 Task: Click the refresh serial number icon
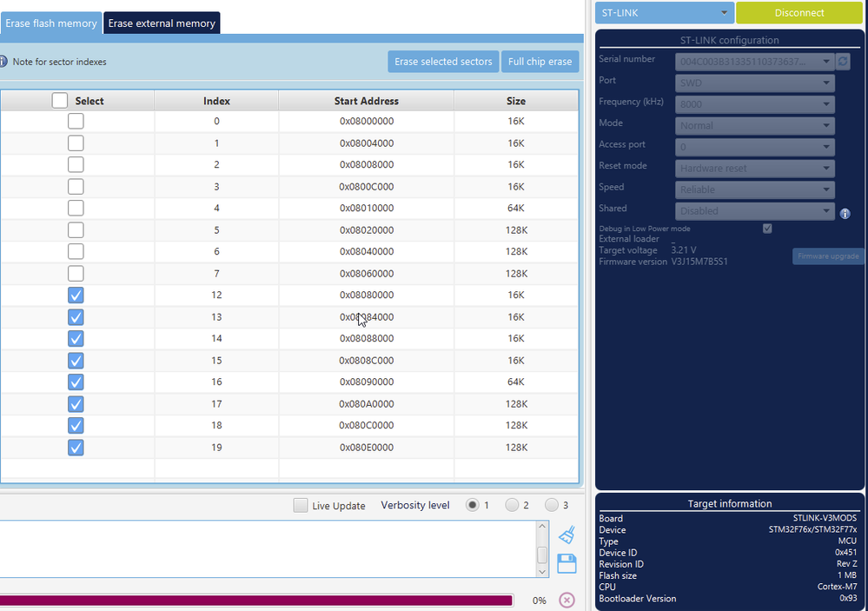click(x=843, y=62)
